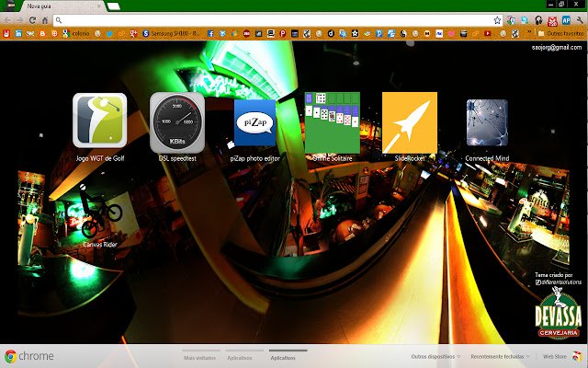The width and height of the screenshot is (588, 368).
Task: Open the pink heart bookmark
Action: point(451,33)
